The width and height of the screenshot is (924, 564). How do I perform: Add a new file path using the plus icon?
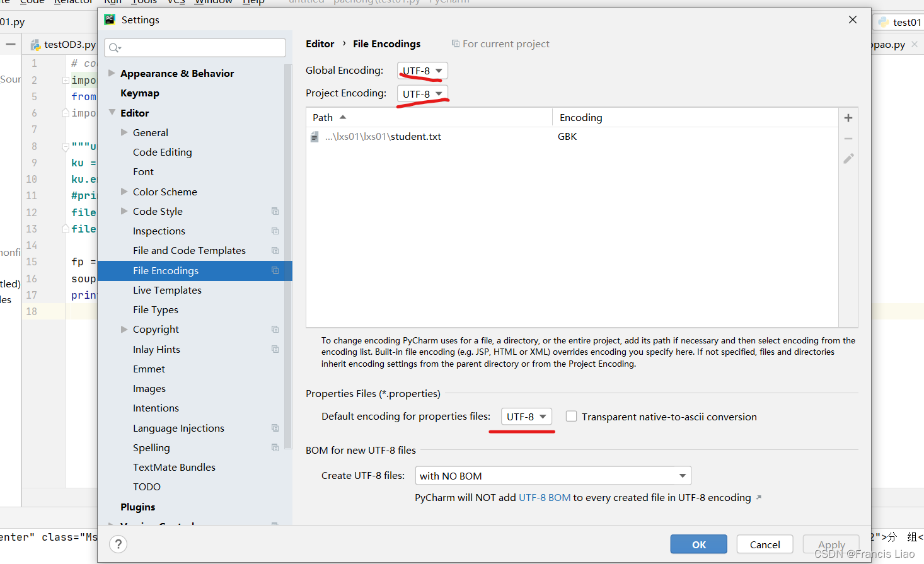(848, 117)
